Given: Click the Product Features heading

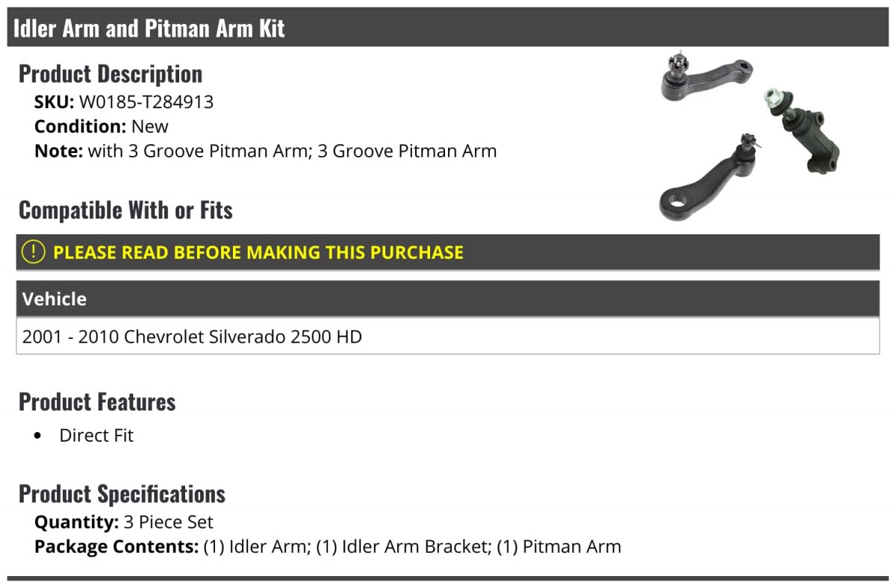Looking at the screenshot, I should click(97, 401).
